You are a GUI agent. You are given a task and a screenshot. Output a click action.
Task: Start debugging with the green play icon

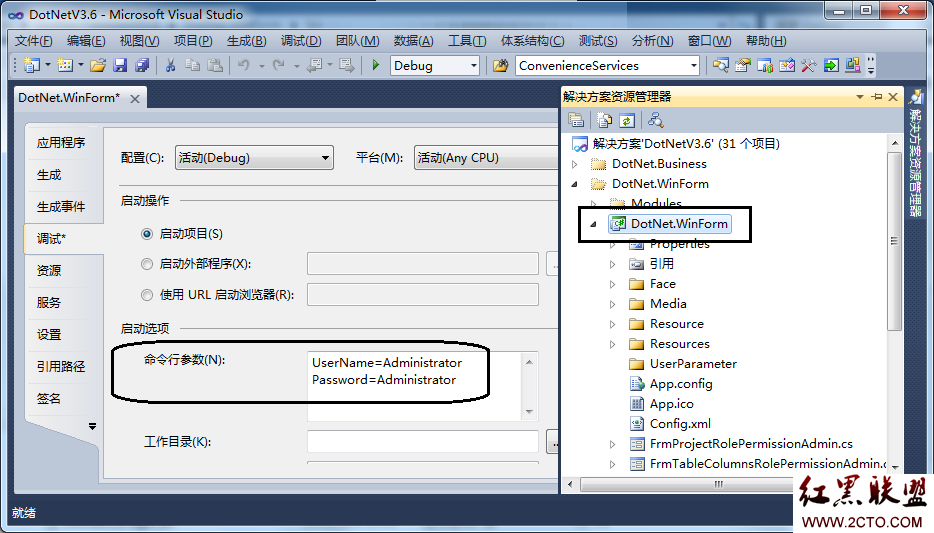tap(376, 65)
